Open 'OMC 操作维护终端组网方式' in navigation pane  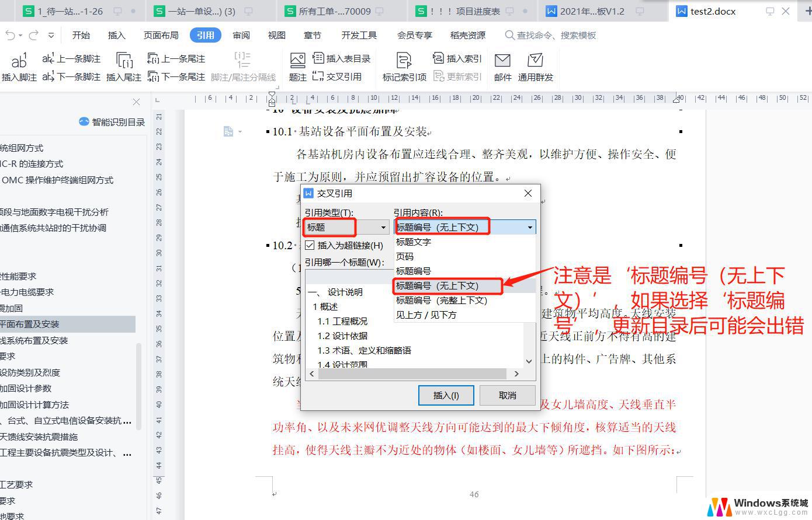[57, 180]
